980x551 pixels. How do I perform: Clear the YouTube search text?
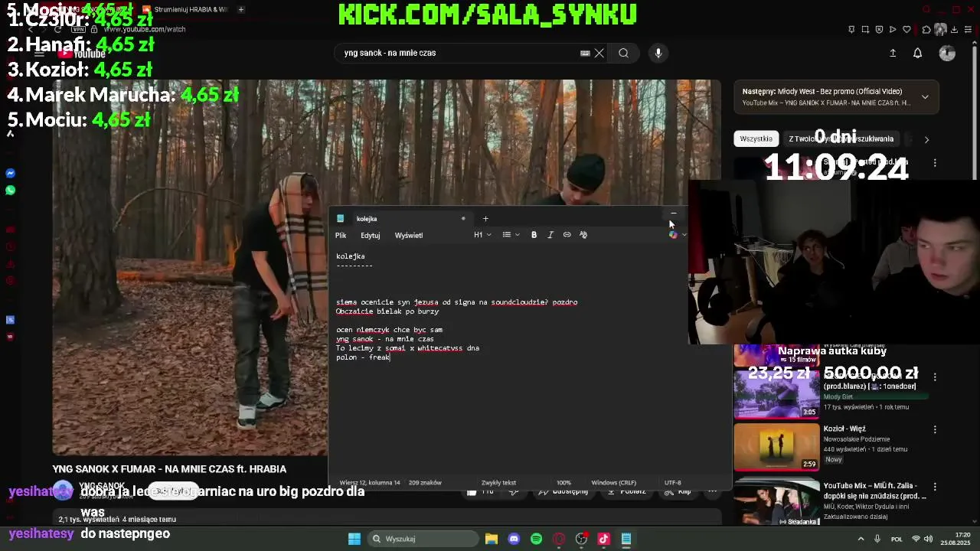tap(599, 53)
